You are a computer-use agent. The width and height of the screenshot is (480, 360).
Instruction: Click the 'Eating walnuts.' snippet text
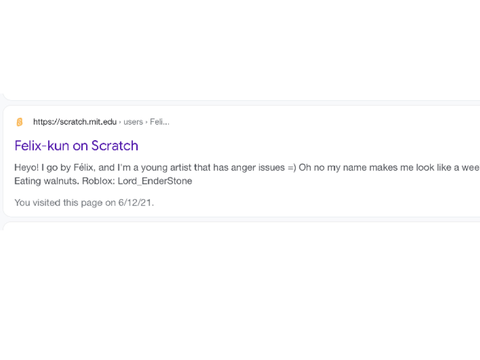pos(47,181)
